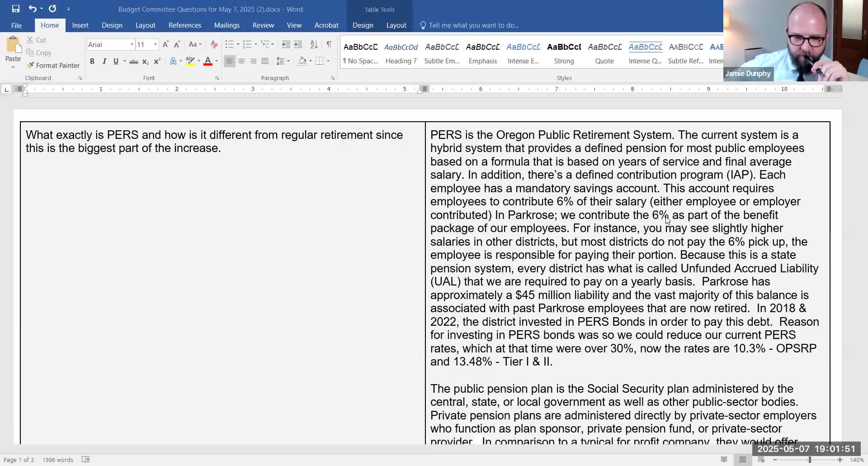Expand the bullet library dropdown arrow
868x466 pixels.
click(x=238, y=44)
